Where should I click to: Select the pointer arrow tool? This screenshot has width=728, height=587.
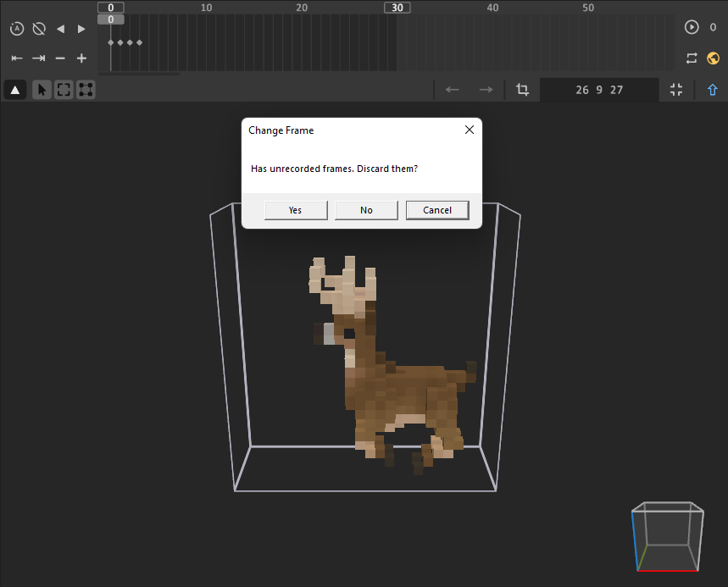point(42,90)
